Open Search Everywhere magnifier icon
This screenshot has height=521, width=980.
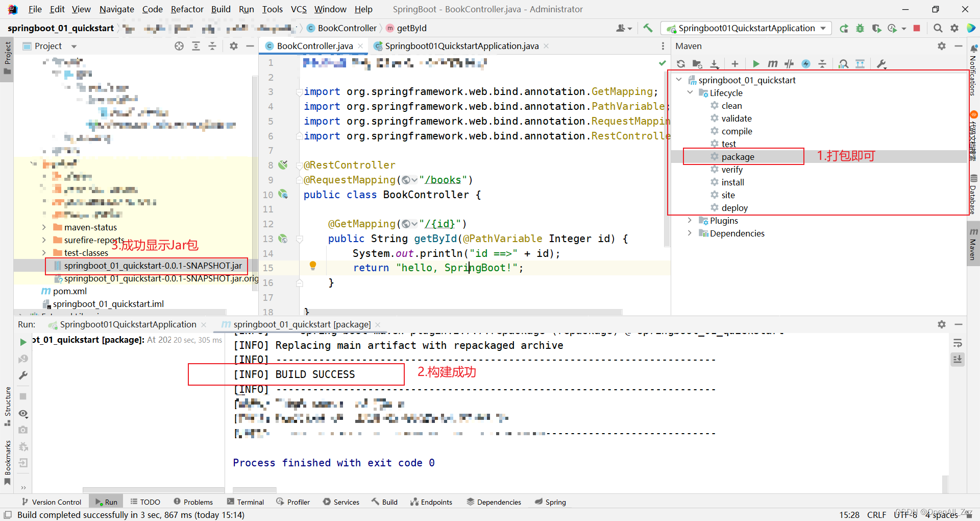click(x=938, y=28)
